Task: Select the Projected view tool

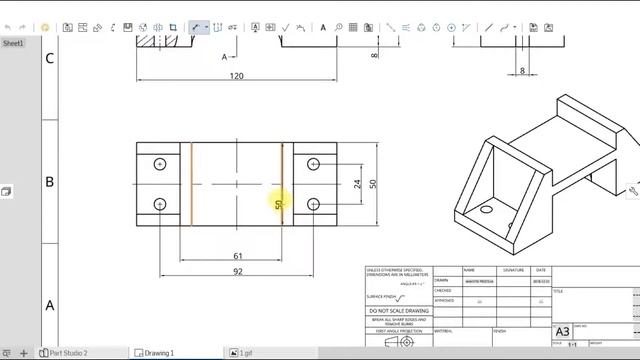Action: (82, 27)
